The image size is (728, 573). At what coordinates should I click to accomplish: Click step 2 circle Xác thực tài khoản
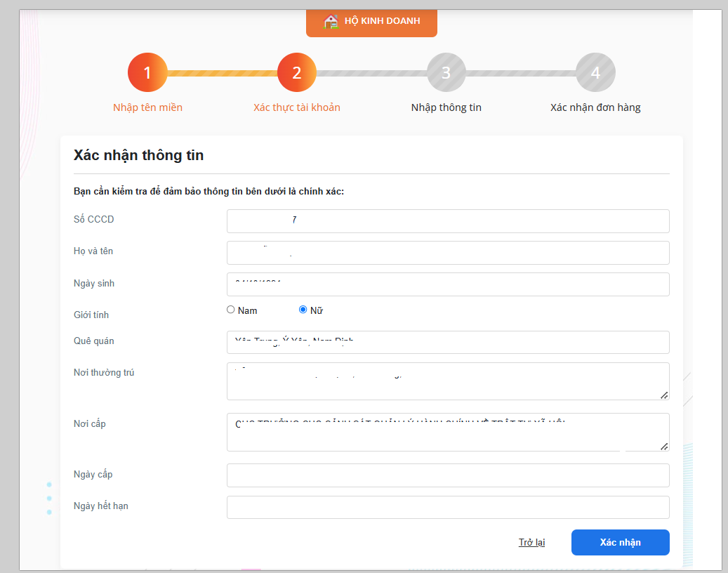[x=297, y=72]
